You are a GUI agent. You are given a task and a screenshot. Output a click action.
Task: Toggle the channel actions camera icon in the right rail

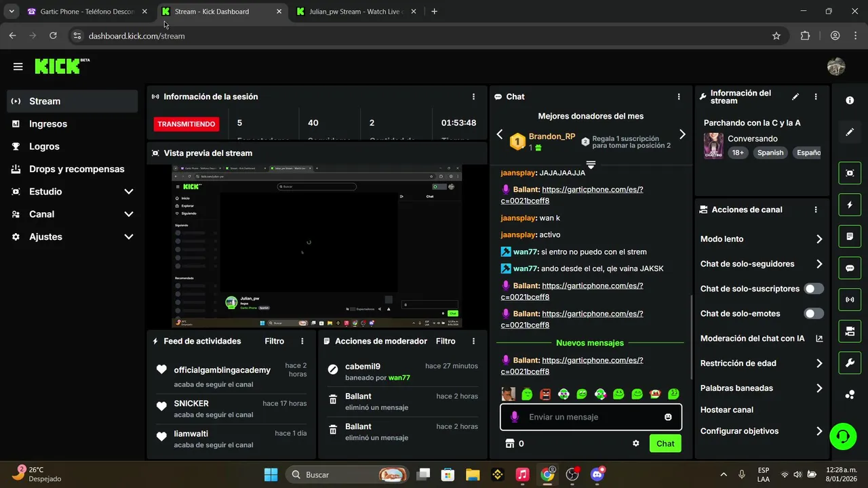(850, 331)
